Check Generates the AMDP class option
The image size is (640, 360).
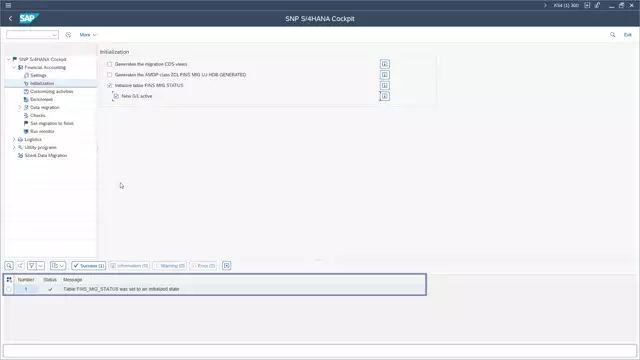pyautogui.click(x=109, y=75)
